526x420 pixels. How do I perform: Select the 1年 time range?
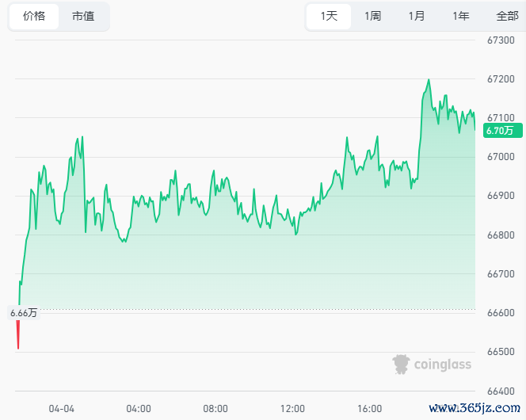tap(461, 16)
